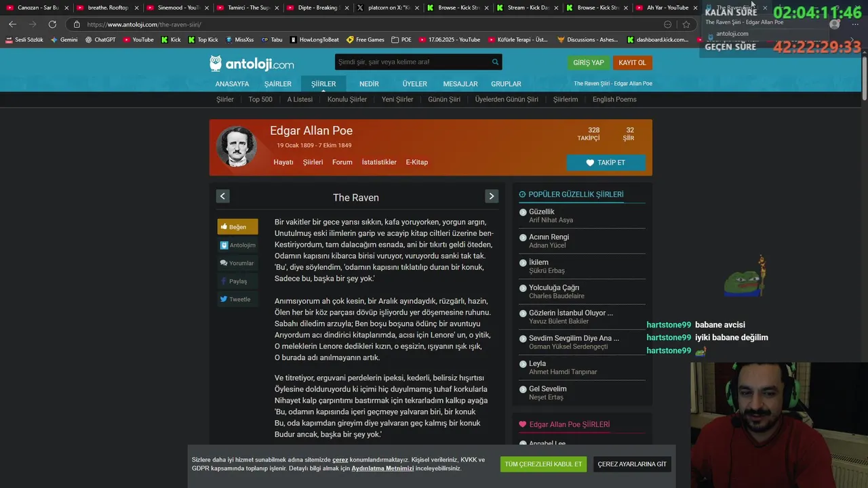Open the Günün Şiiri submenu link
This screenshot has width=868, height=488.
point(444,100)
